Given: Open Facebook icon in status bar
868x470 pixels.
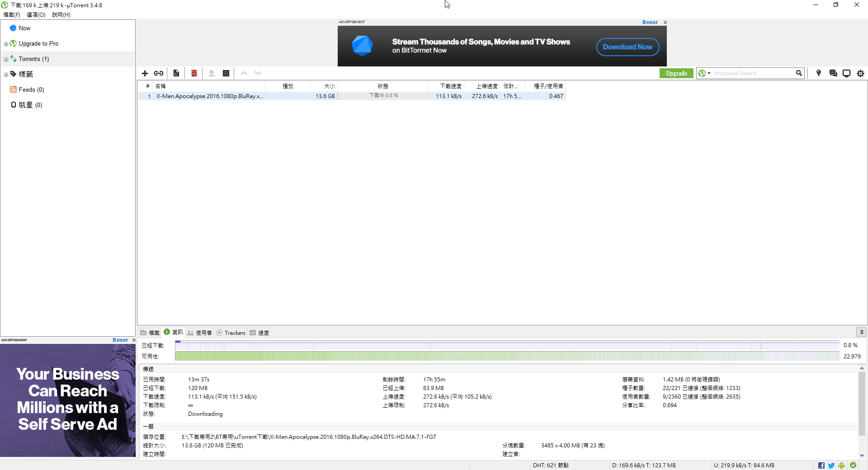Looking at the screenshot, I should point(821,465).
